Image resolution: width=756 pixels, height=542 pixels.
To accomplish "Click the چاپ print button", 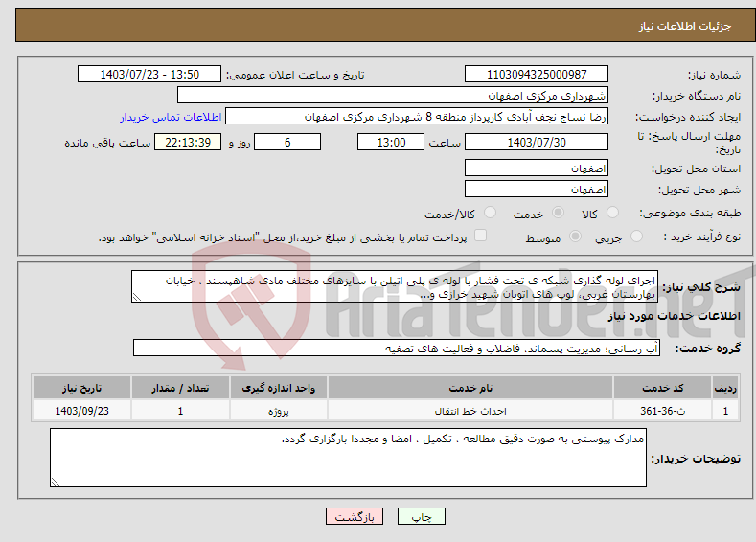I will (x=422, y=516).
